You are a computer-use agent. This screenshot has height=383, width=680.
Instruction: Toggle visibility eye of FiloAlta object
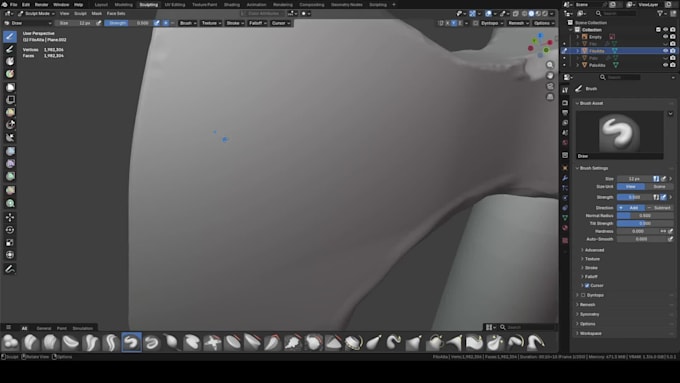coord(665,51)
